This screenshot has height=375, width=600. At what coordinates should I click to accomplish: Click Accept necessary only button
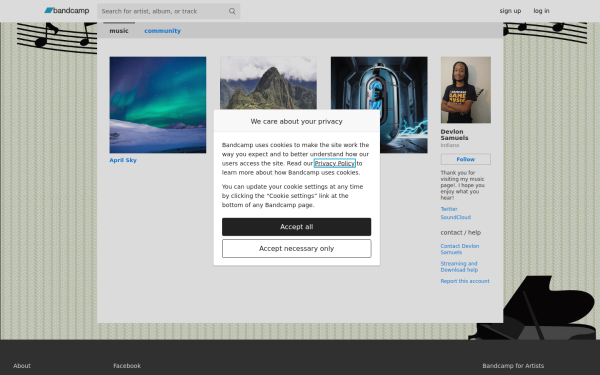click(x=297, y=249)
